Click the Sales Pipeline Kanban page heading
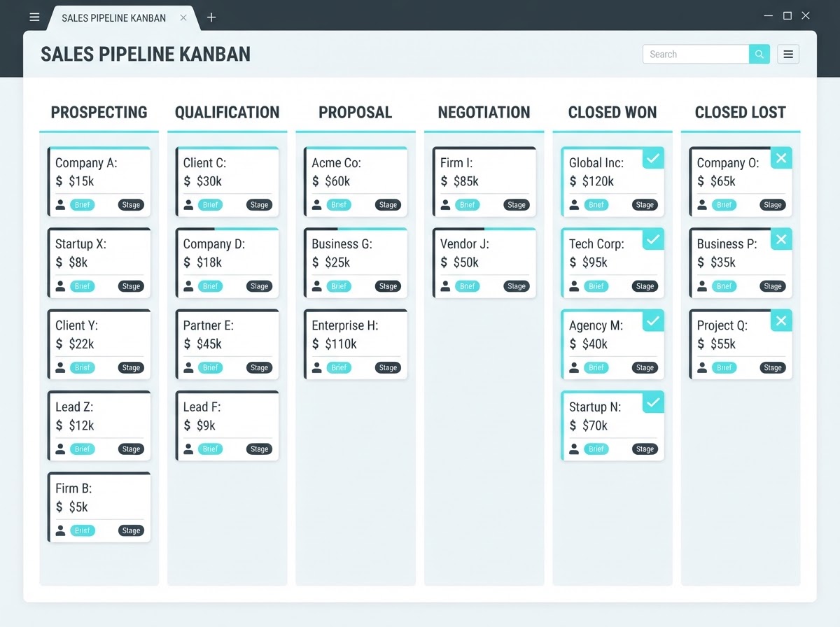The height and width of the screenshot is (627, 840). (x=146, y=55)
